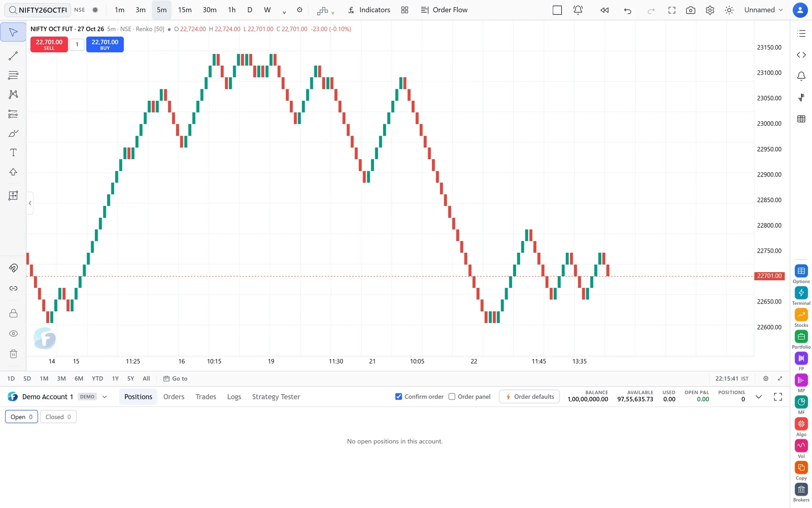Open the user profile avatar
Viewport: 812px width, 508px height.
tap(800, 10)
